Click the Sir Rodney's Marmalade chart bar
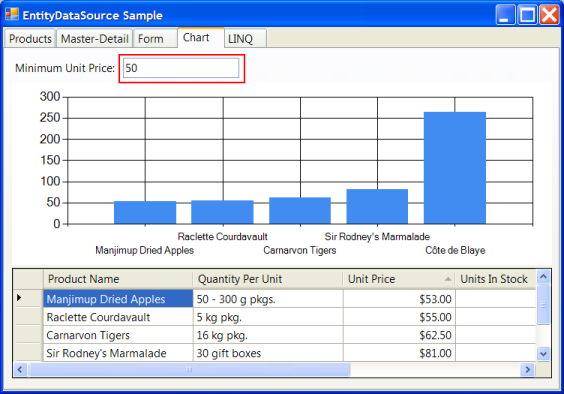 click(x=377, y=207)
